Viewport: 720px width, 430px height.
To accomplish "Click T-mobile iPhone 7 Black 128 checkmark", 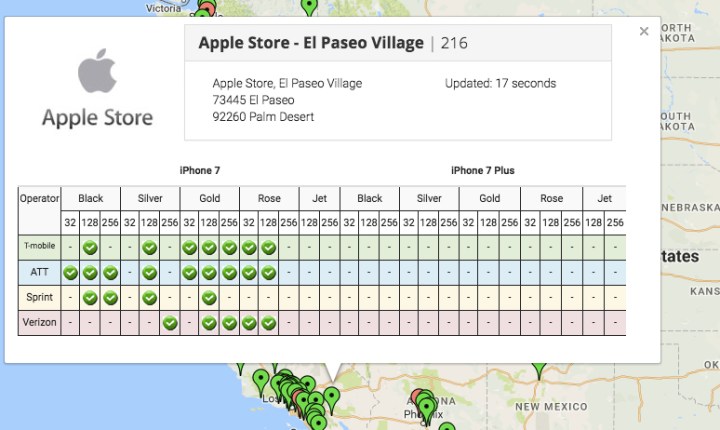I will click(x=90, y=248).
